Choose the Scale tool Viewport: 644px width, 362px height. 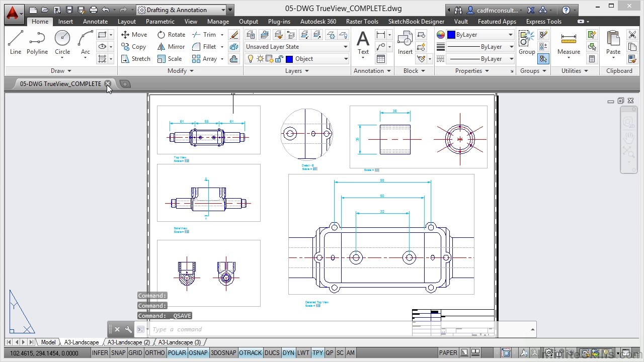(170, 59)
